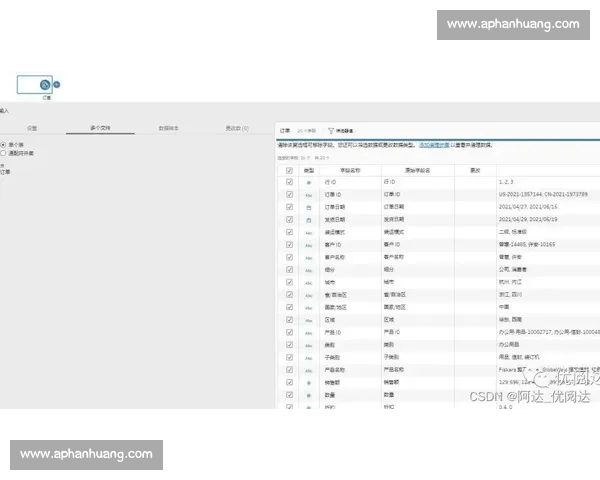This screenshot has width=600, height=480.
Task: Click the 订单 input step icon in flow
Action: [44, 85]
